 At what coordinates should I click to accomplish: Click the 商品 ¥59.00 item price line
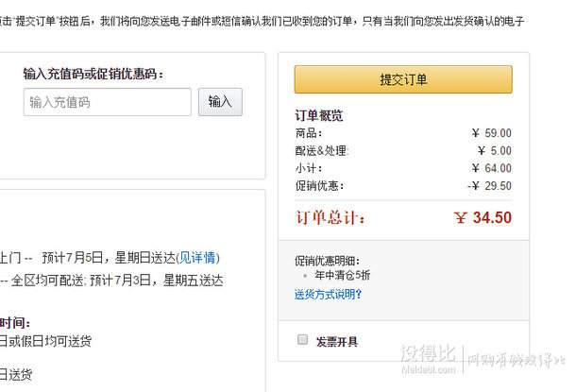(403, 132)
